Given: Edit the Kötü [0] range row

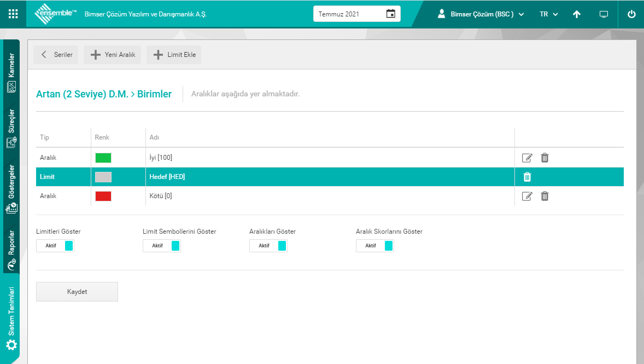Looking at the screenshot, I should (x=527, y=196).
